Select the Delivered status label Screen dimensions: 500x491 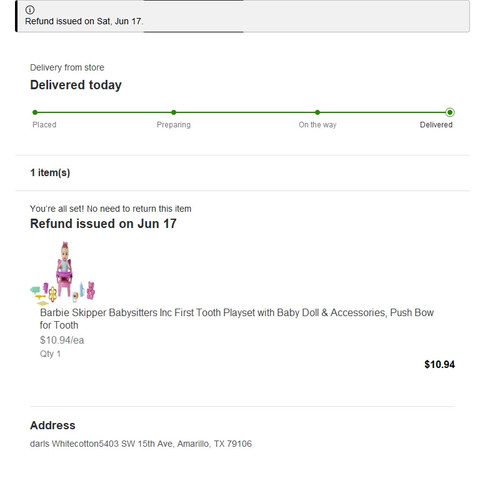436,125
